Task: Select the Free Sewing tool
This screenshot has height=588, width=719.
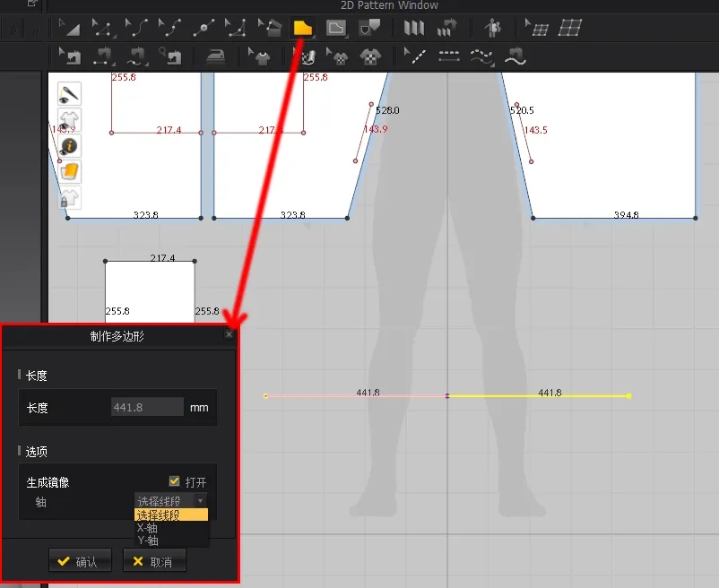Action: coord(136,56)
